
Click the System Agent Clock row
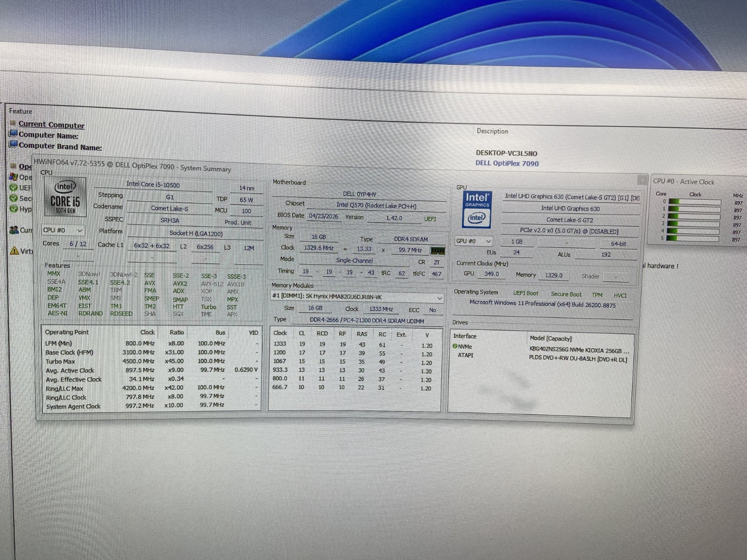(x=151, y=406)
